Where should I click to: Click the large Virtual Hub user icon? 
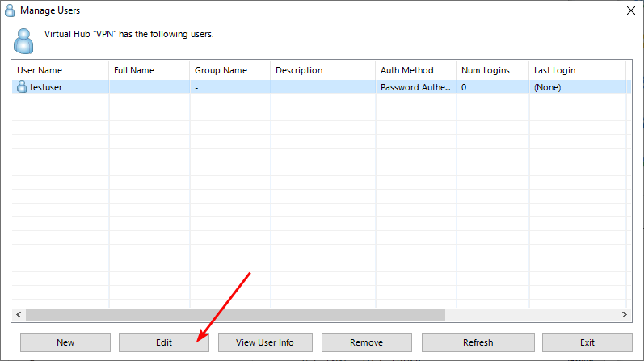click(25, 40)
